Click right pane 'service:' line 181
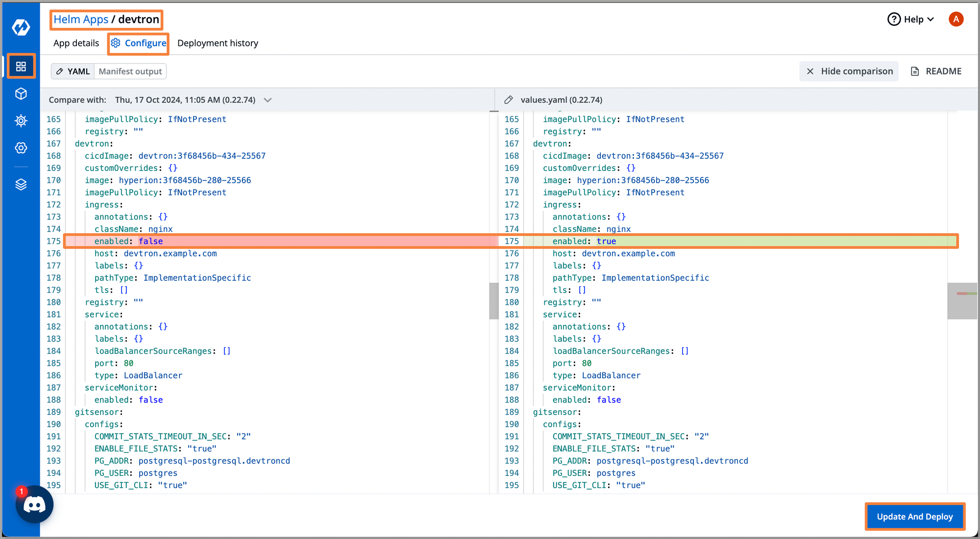 point(562,315)
